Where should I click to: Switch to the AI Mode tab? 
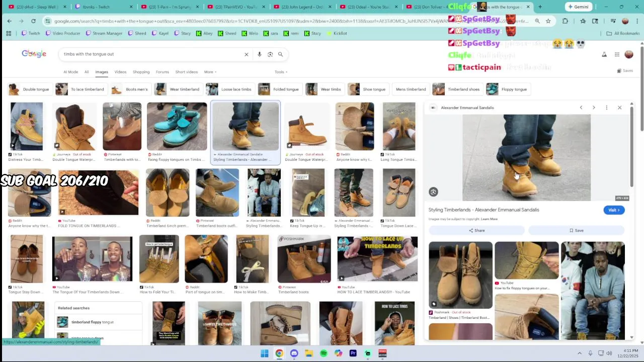tap(70, 72)
